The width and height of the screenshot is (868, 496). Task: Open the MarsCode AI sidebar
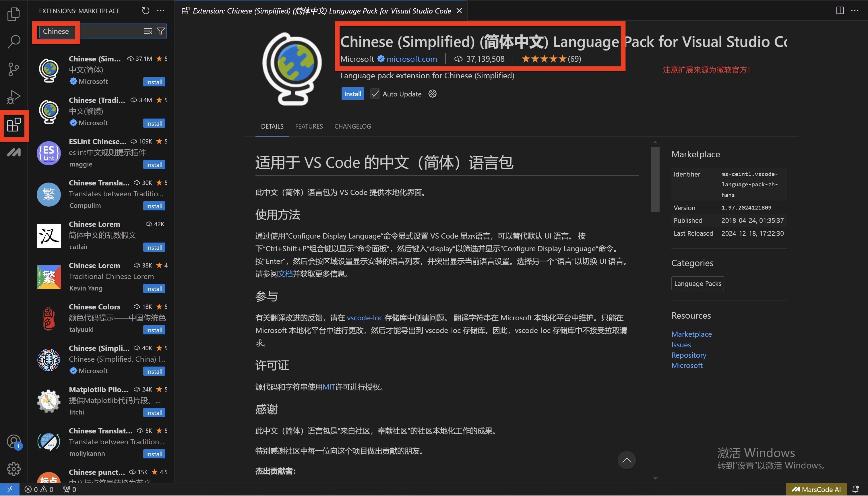13,152
